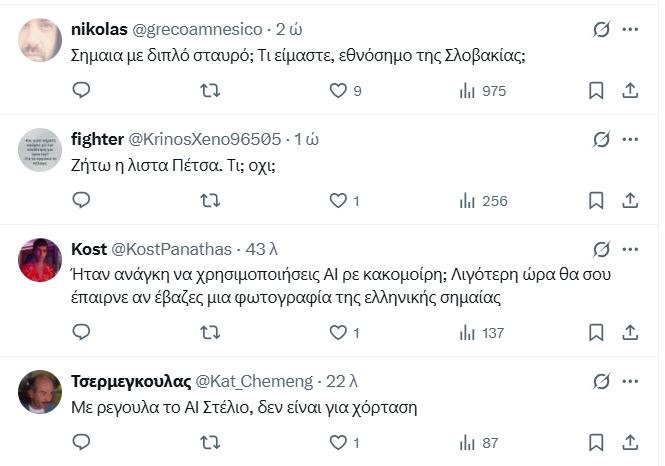Retweet Kost's reply
665x466 pixels.
click(210, 333)
